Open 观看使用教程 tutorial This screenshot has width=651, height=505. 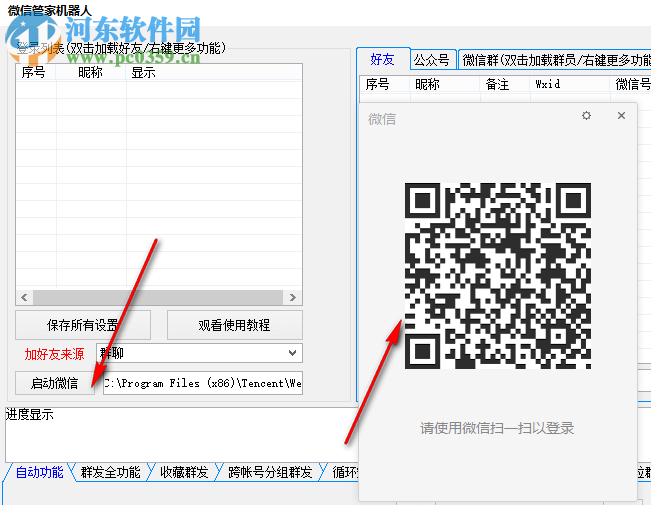(x=235, y=325)
